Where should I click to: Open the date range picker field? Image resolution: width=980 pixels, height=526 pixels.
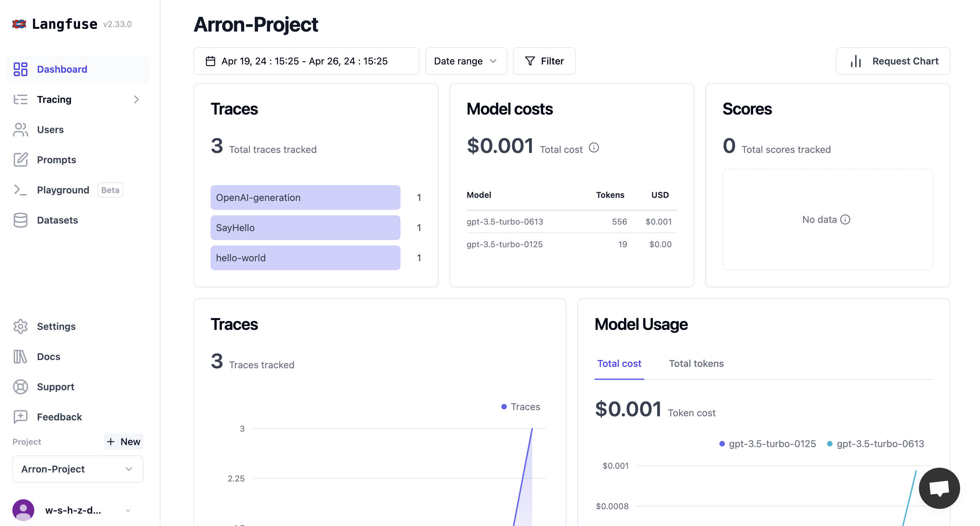306,61
